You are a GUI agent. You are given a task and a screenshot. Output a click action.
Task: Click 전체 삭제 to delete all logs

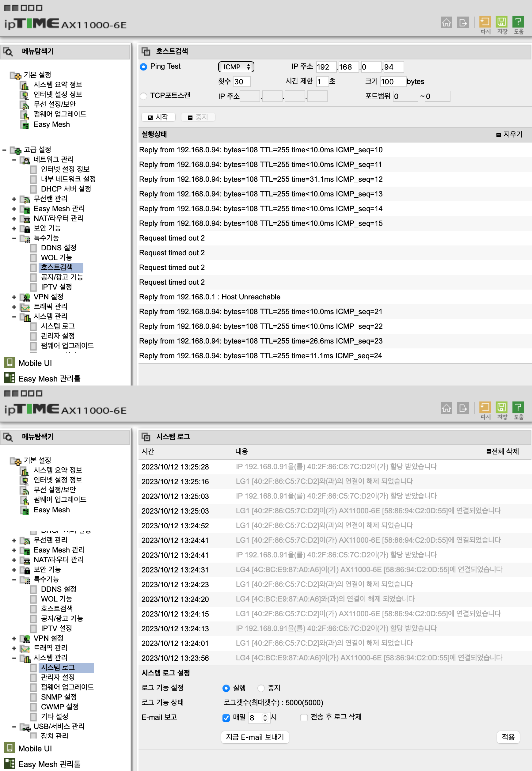point(503,452)
